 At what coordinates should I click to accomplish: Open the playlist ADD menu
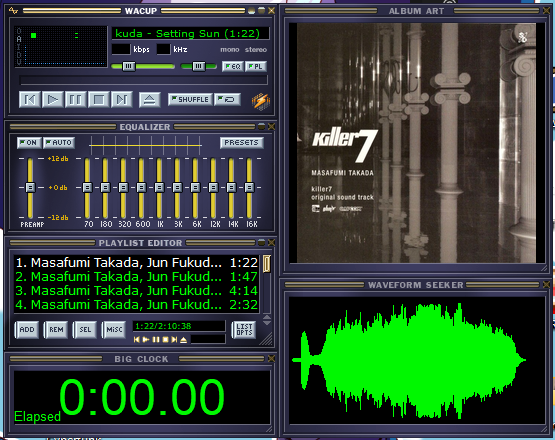(x=27, y=330)
